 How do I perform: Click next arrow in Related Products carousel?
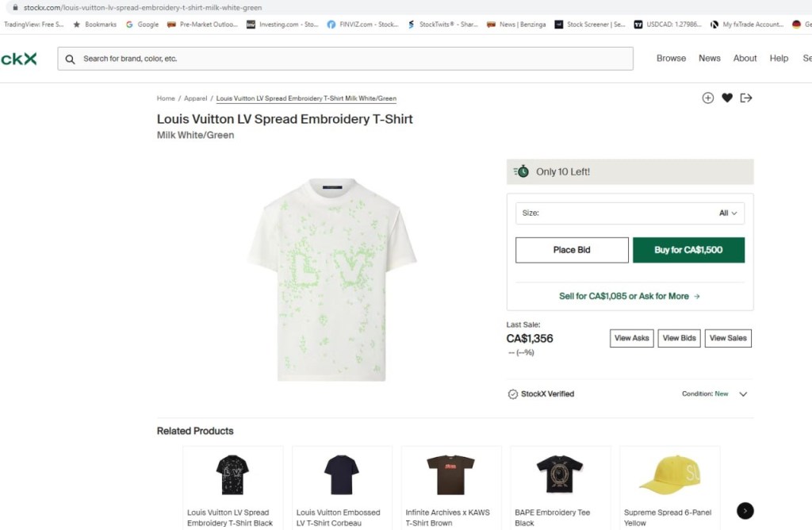tap(745, 511)
